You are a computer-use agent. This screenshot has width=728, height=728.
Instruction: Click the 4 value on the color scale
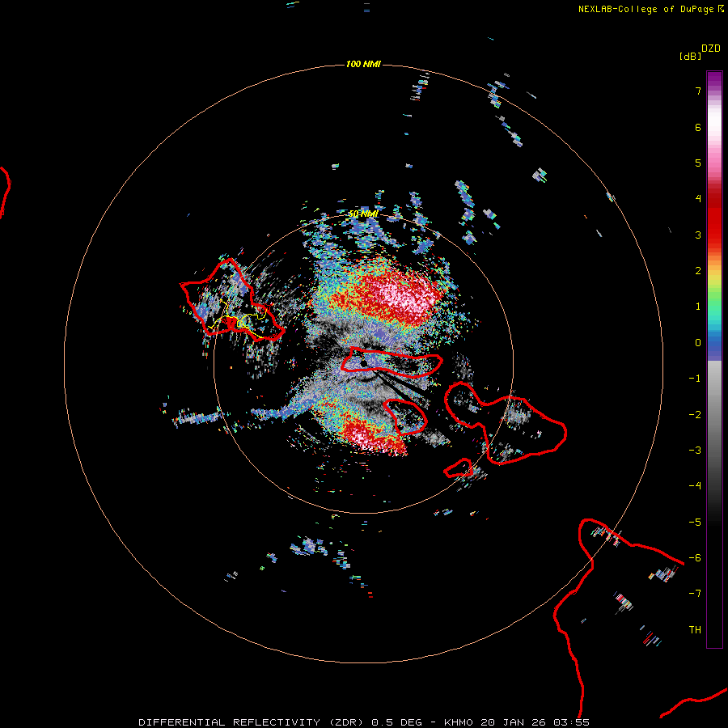(698, 199)
